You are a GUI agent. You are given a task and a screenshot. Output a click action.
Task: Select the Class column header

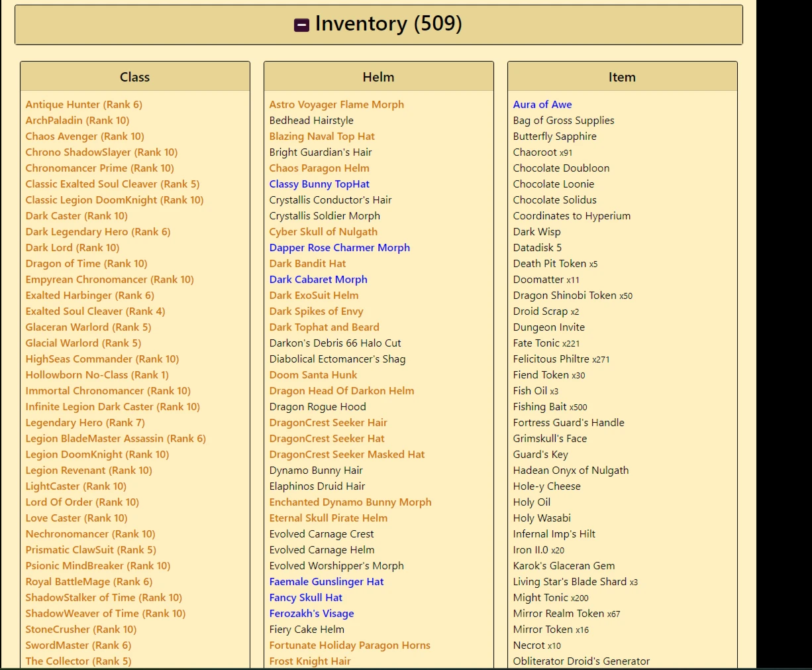pos(135,77)
